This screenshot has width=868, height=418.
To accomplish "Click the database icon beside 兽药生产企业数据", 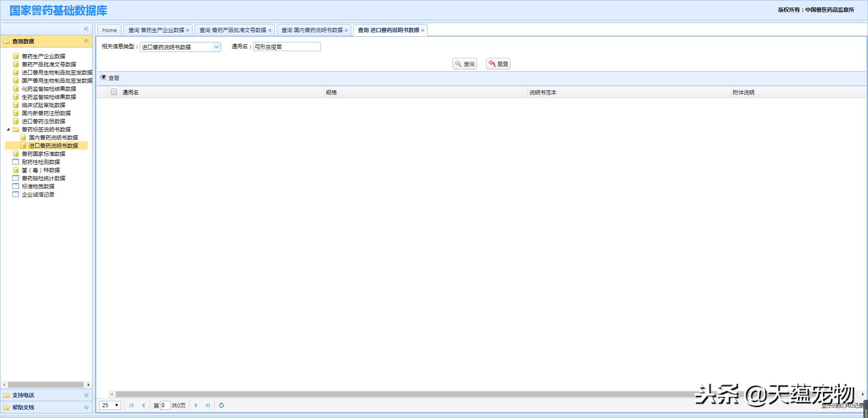I will (x=16, y=56).
